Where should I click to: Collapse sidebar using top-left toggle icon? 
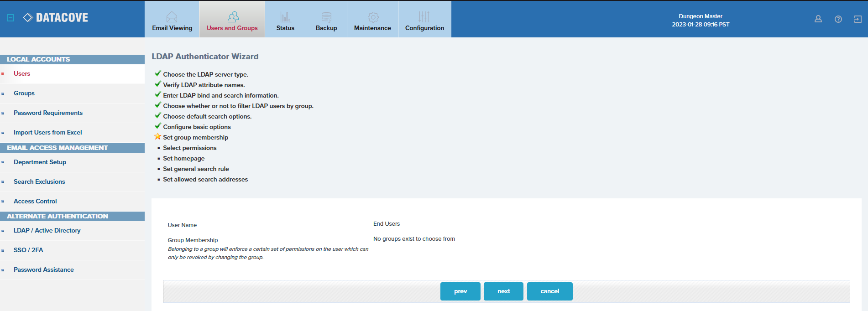point(10,18)
